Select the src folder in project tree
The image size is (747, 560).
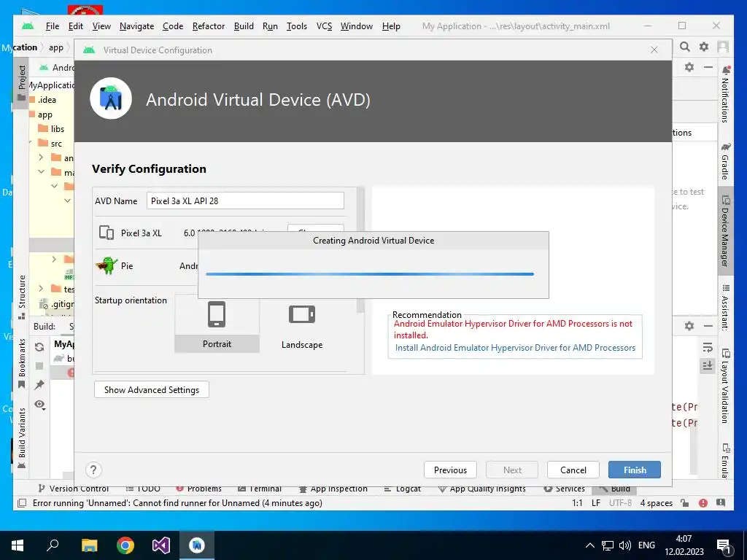click(50, 144)
